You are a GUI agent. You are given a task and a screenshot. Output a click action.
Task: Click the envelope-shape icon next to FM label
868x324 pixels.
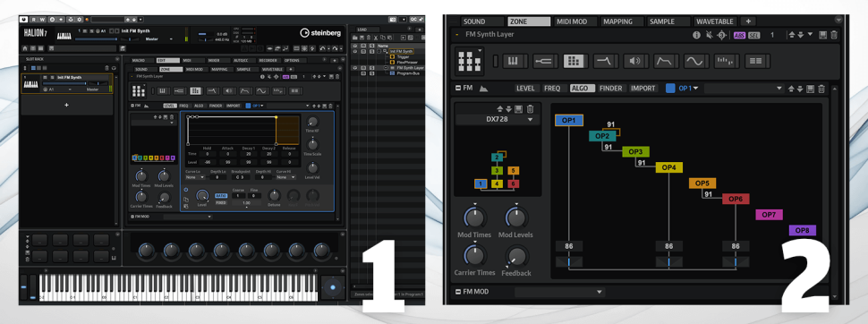coord(483,88)
